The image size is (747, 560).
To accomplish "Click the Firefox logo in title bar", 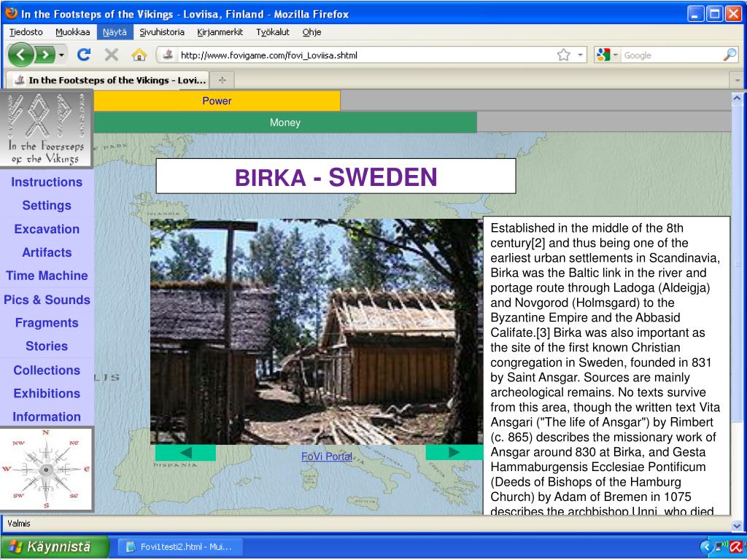I will click(11, 13).
